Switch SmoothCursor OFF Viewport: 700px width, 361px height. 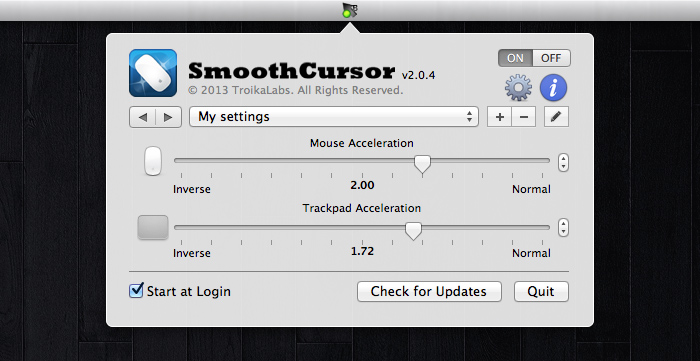tap(551, 58)
